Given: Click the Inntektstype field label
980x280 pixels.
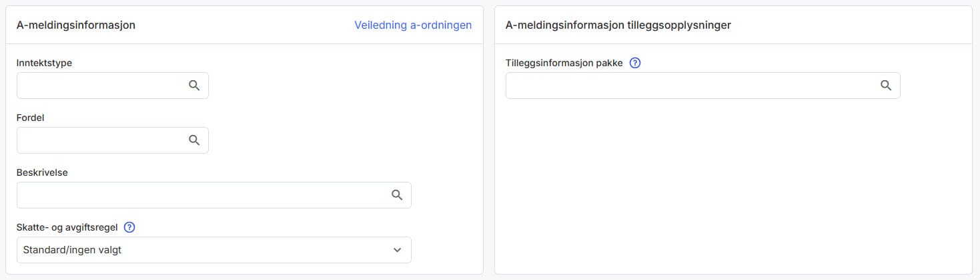Looking at the screenshot, I should coord(44,63).
